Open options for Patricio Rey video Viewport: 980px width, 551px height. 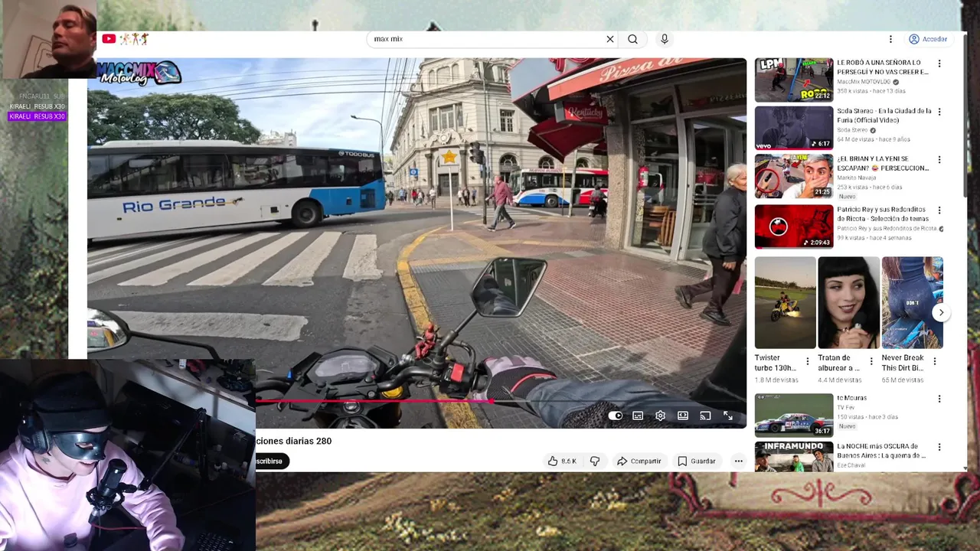pos(939,210)
